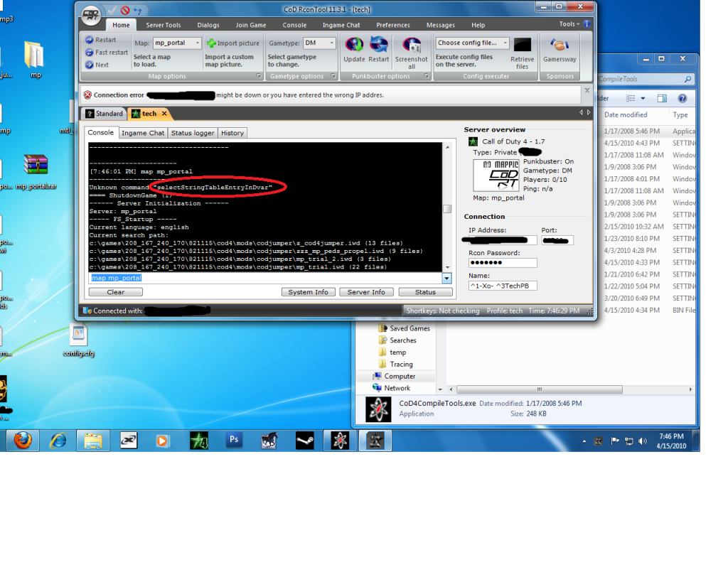Open the Server Tools ribbon tab
The height and width of the screenshot is (582, 728).
click(164, 25)
